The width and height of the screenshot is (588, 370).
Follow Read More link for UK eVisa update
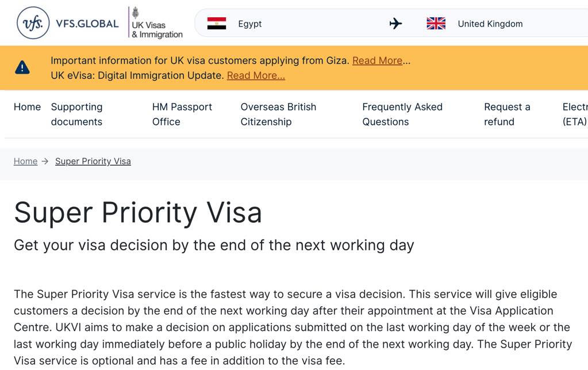coord(256,75)
